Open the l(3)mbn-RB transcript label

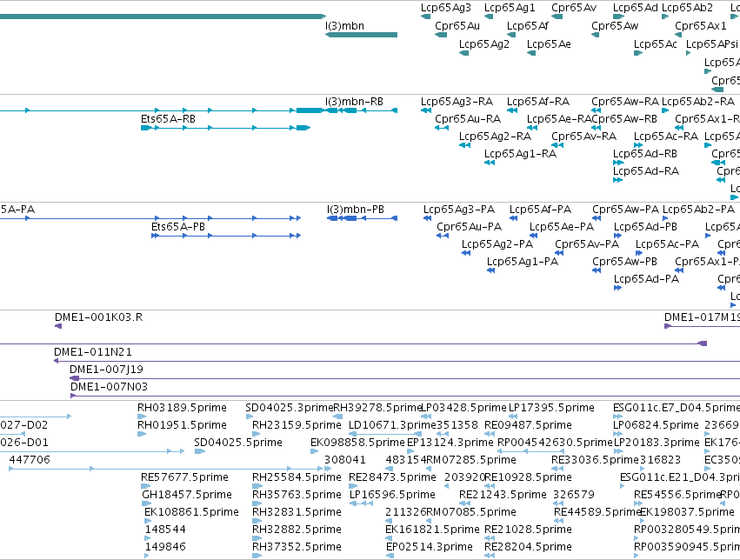click(x=354, y=102)
